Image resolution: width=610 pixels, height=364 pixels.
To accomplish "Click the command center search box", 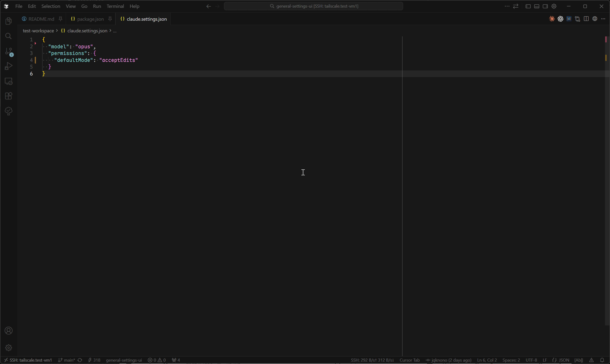I will [x=314, y=6].
